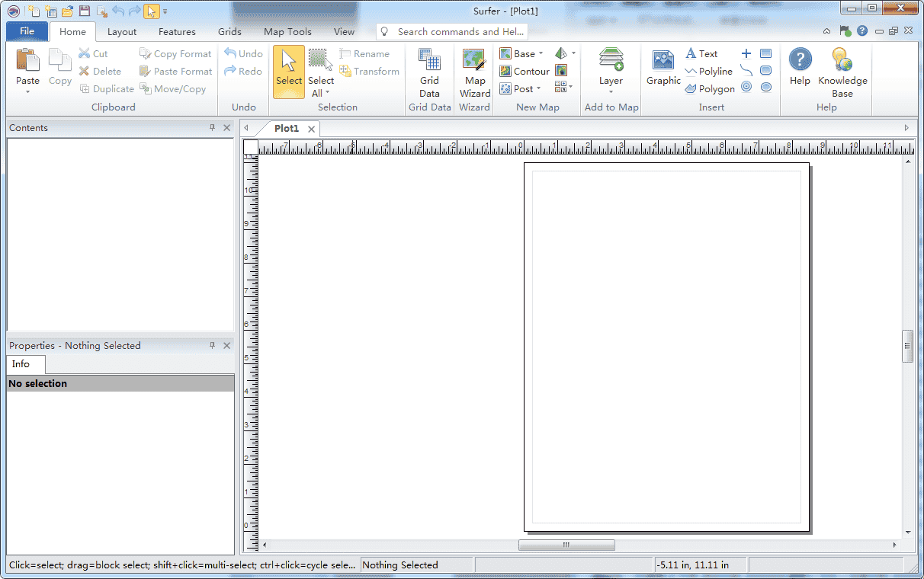Screen dimensions: 924x579
Task: Open the Knowledge Base
Action: [x=842, y=73]
